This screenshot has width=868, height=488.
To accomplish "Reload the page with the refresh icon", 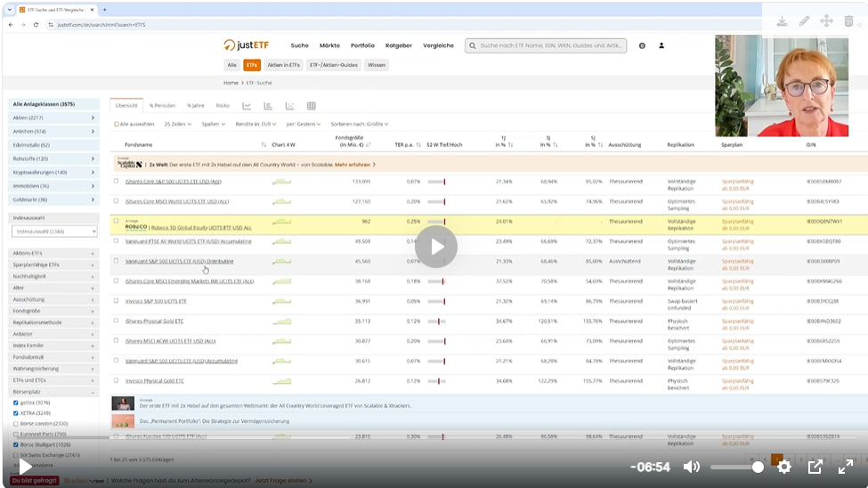I will (x=36, y=24).
